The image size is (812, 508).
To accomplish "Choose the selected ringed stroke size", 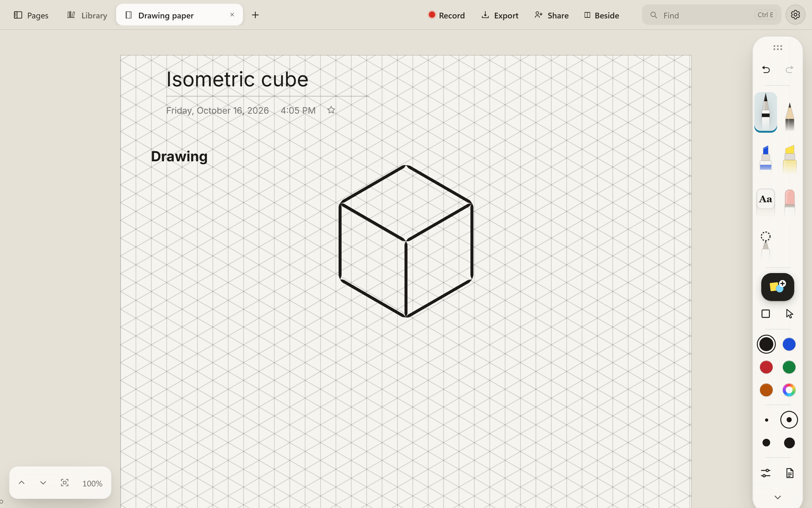I will point(789,420).
